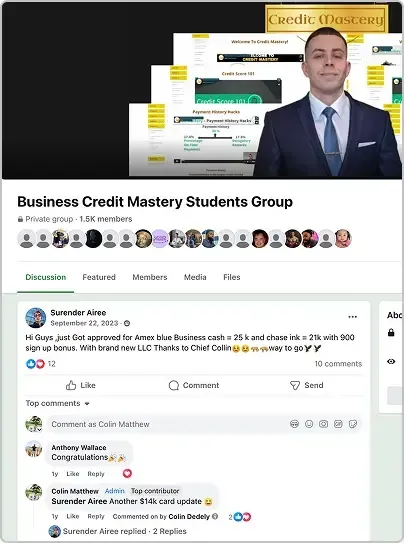Switch commenting profile via avatar arrow

click(39, 430)
